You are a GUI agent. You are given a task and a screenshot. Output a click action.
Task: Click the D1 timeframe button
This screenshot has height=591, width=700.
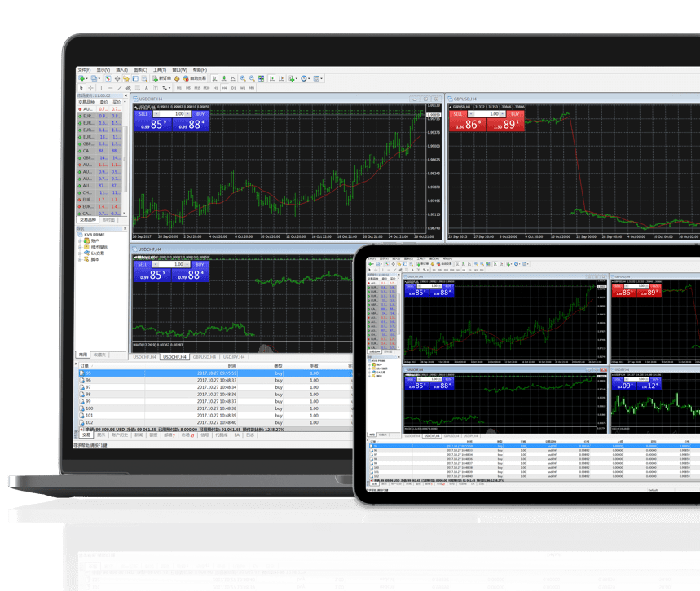[234, 88]
